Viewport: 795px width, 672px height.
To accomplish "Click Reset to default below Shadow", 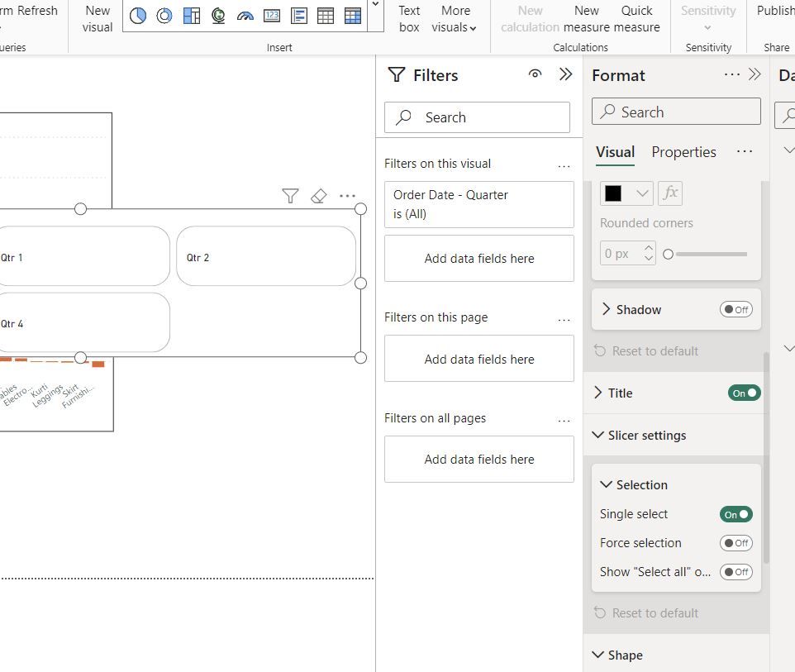I will pos(646,351).
